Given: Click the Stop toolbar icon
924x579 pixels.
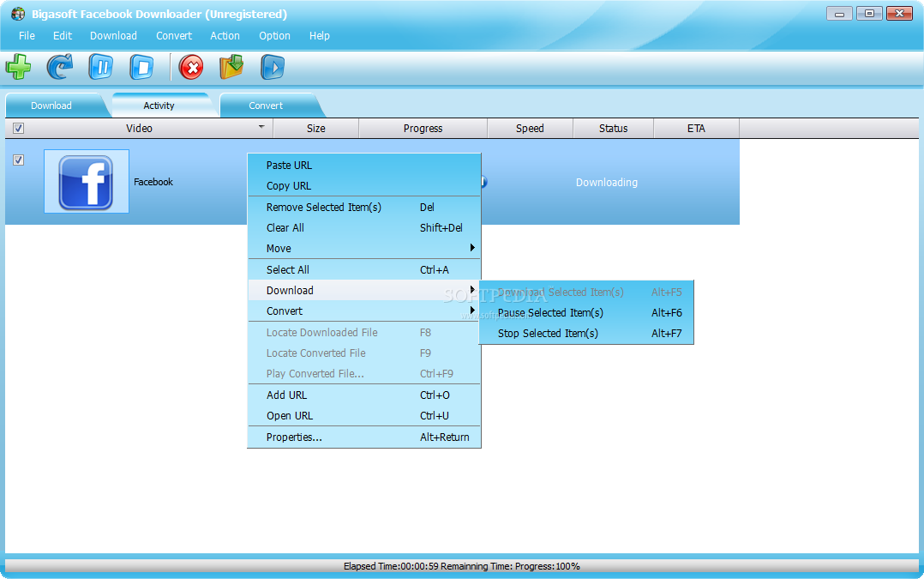Looking at the screenshot, I should click(x=141, y=67).
